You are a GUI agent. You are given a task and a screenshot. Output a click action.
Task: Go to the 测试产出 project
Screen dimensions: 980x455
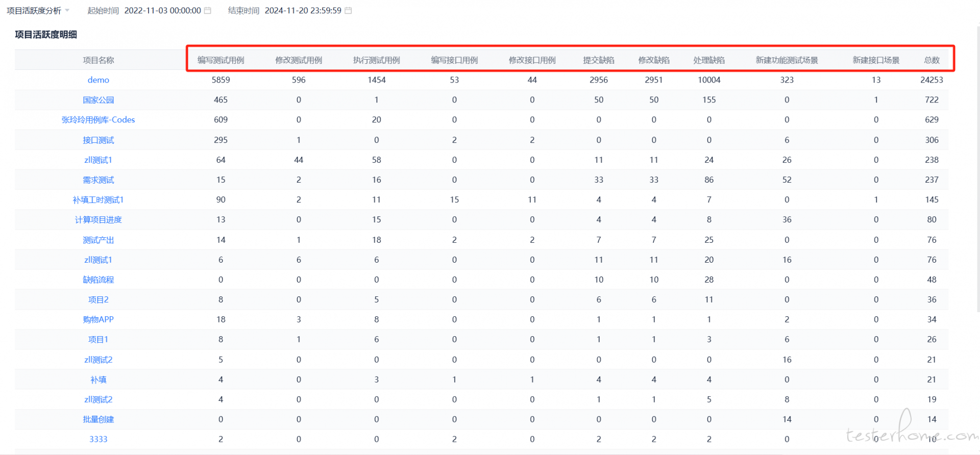click(98, 240)
